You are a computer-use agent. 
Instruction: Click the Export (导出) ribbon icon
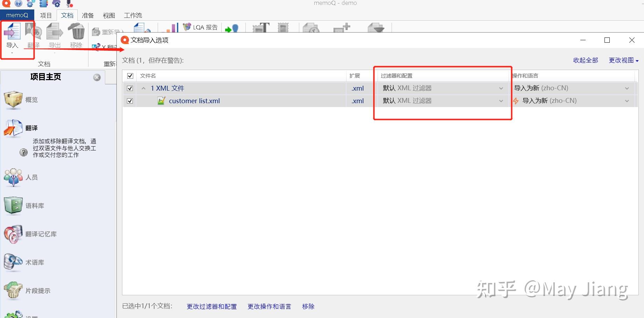(55, 31)
